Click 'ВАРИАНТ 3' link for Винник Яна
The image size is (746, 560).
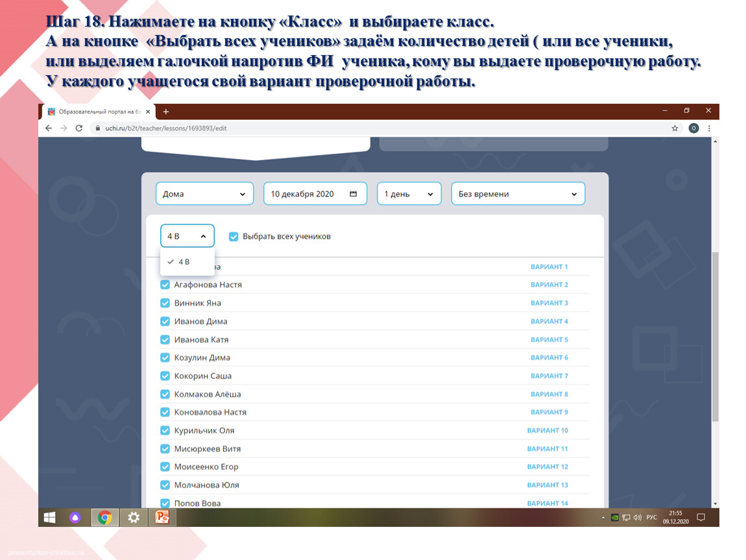(x=549, y=303)
